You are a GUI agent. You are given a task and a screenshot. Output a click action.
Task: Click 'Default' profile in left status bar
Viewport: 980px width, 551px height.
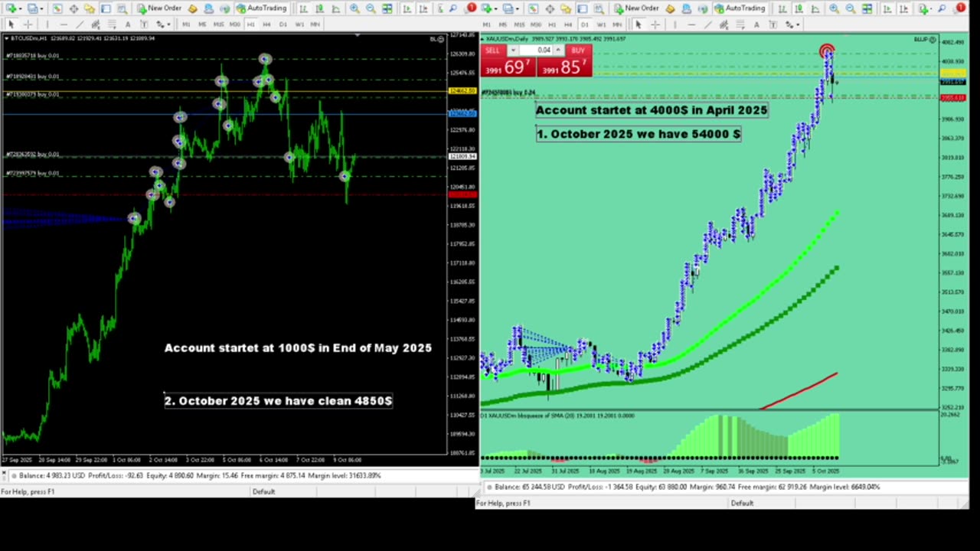[x=263, y=491]
